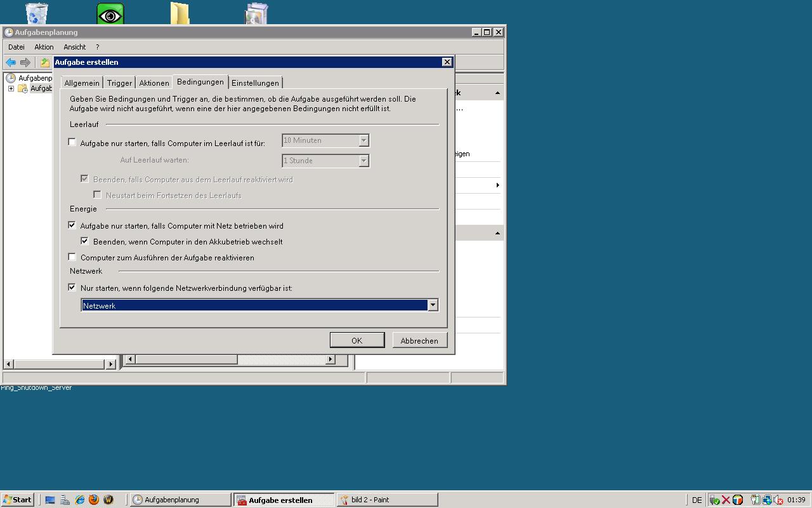The image size is (812, 508).
Task: Open the Aktion menu
Action: 44,47
